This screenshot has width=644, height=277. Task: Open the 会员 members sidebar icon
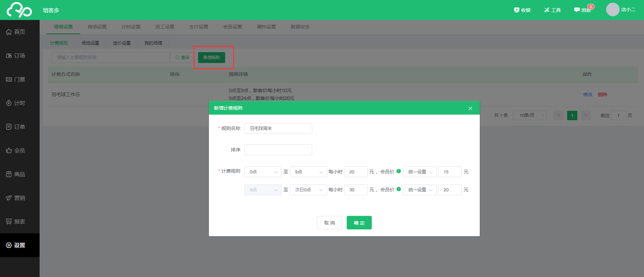(9, 150)
